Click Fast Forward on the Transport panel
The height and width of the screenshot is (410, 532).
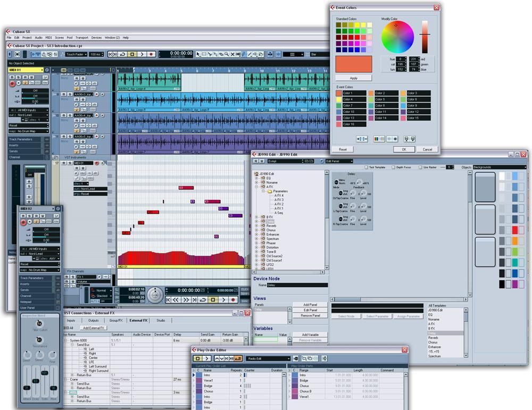(x=186, y=300)
